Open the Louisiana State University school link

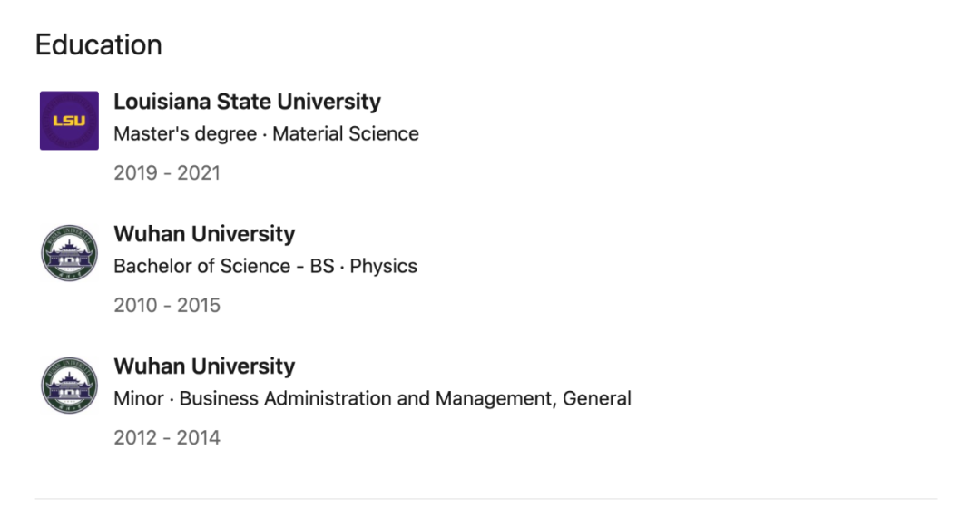pyautogui.click(x=247, y=102)
